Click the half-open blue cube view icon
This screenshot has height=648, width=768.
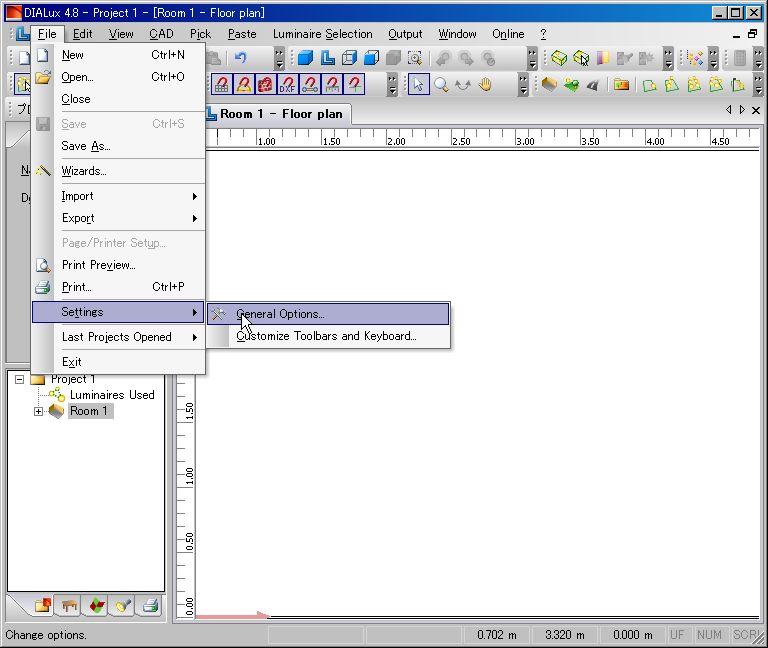coord(371,58)
